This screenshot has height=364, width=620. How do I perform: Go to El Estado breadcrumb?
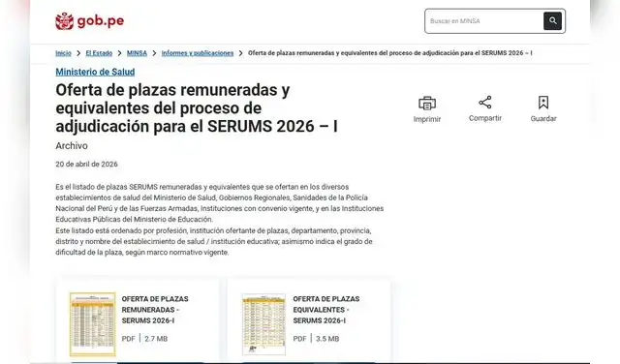pyautogui.click(x=99, y=53)
